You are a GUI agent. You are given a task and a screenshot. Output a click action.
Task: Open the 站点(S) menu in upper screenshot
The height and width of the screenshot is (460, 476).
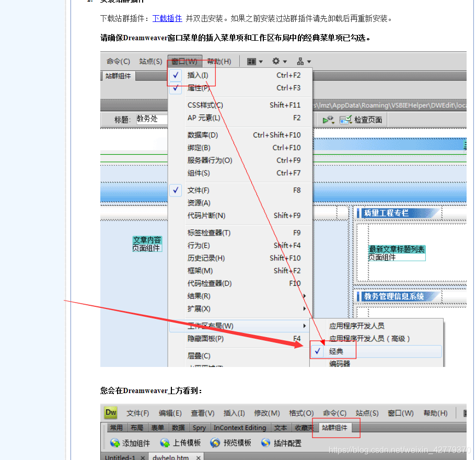click(x=150, y=61)
